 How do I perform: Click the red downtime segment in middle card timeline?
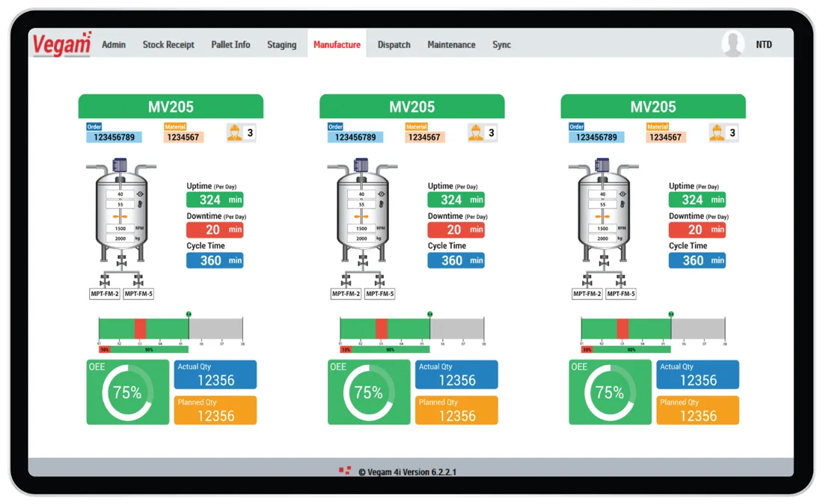(x=382, y=329)
